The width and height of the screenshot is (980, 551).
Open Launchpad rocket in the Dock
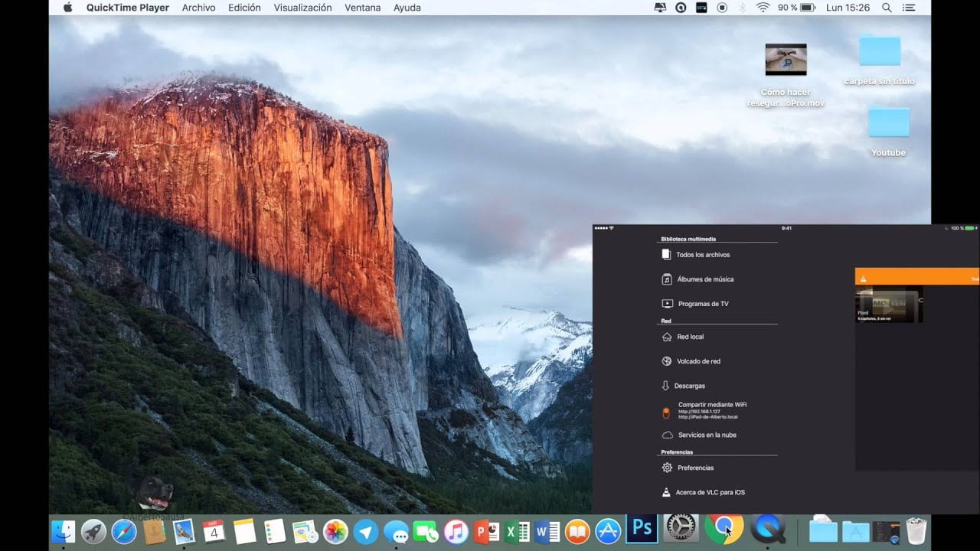(x=93, y=530)
